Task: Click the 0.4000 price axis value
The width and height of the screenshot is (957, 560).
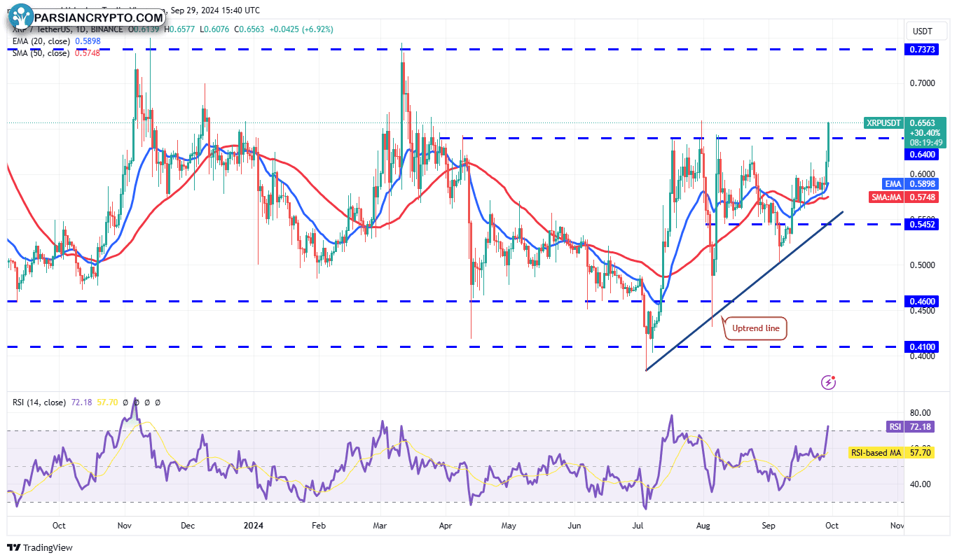Action: (923, 356)
